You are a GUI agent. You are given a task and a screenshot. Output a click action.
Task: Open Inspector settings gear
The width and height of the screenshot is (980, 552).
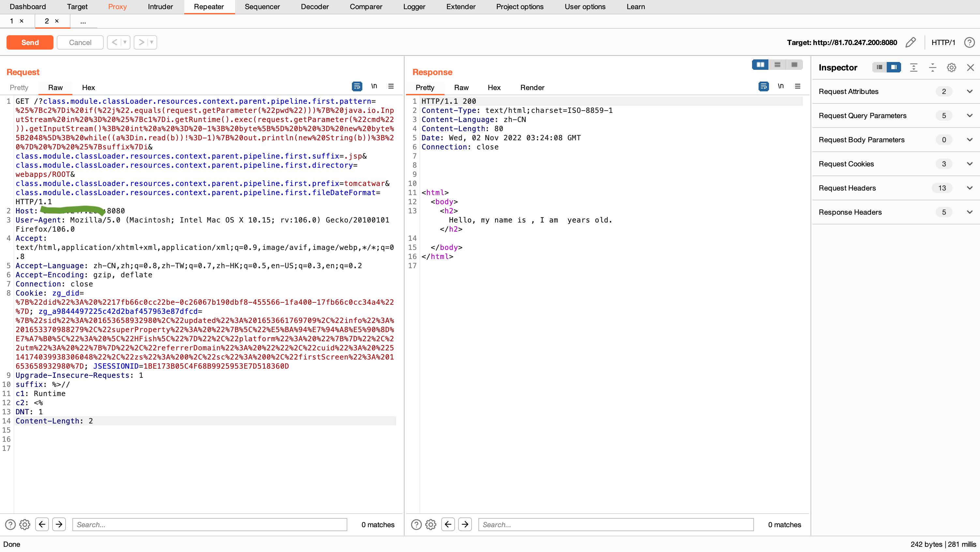tap(952, 68)
